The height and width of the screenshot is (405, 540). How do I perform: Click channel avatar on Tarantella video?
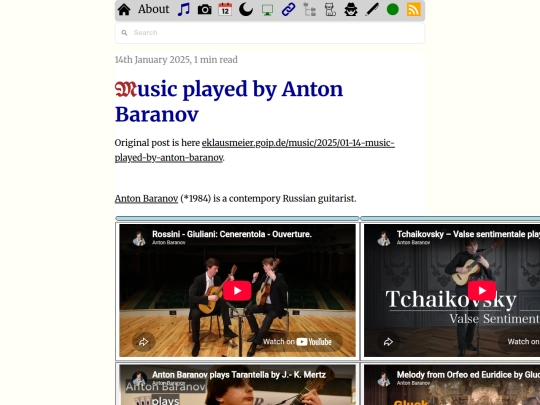(x=139, y=379)
